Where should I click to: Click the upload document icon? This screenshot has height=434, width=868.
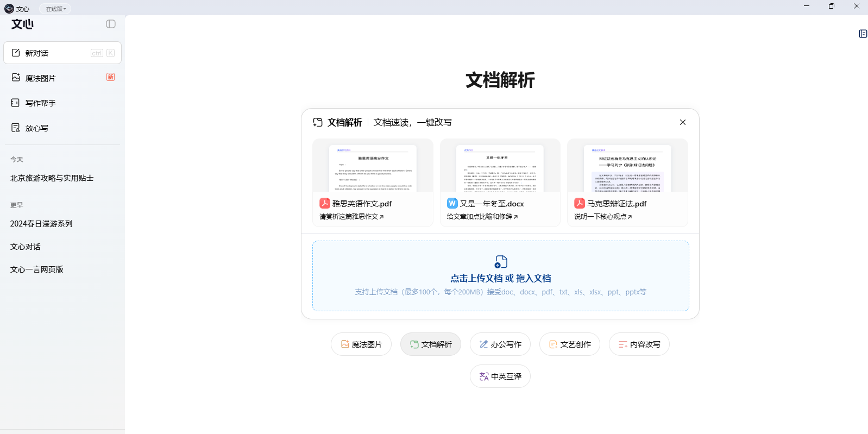click(501, 262)
